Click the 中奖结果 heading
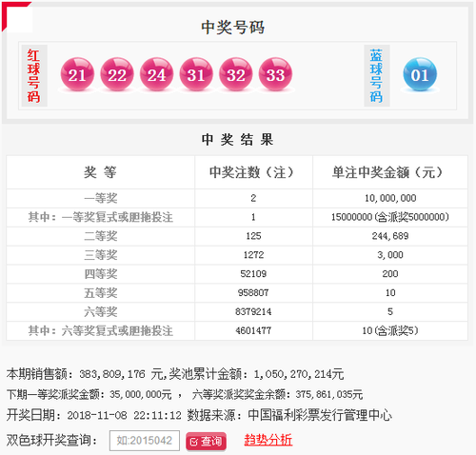 pos(237,140)
